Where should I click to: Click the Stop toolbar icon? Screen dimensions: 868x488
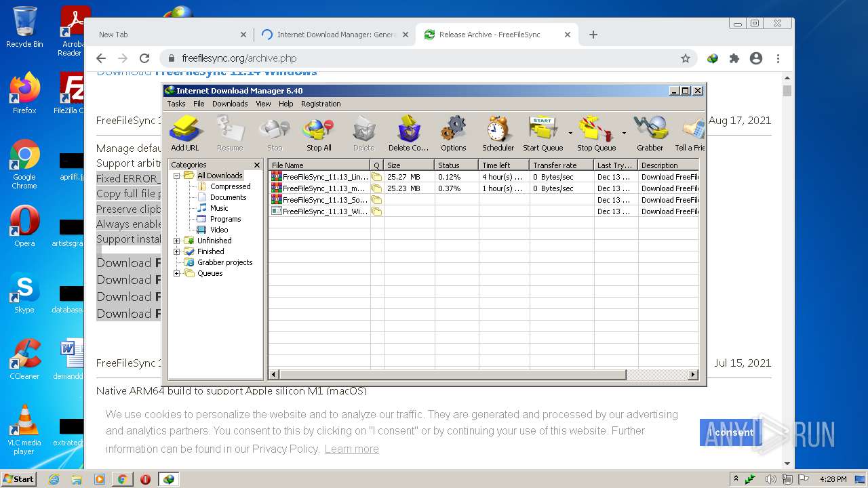tap(275, 133)
